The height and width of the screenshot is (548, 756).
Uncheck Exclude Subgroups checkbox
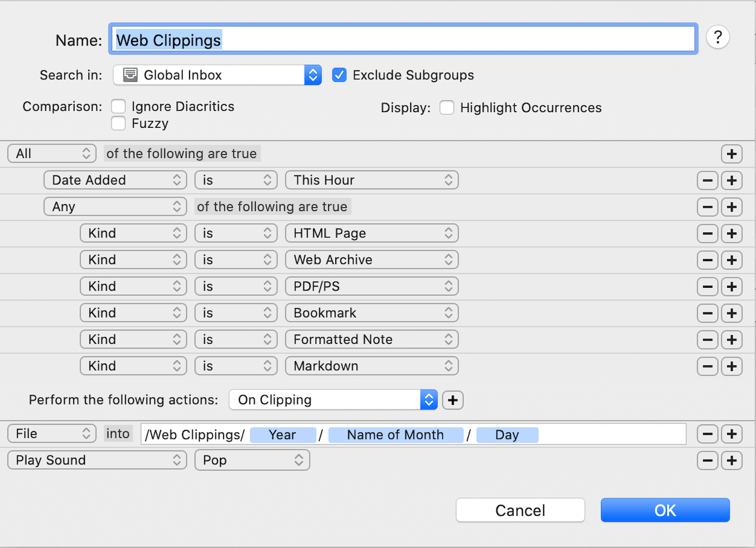click(x=339, y=75)
